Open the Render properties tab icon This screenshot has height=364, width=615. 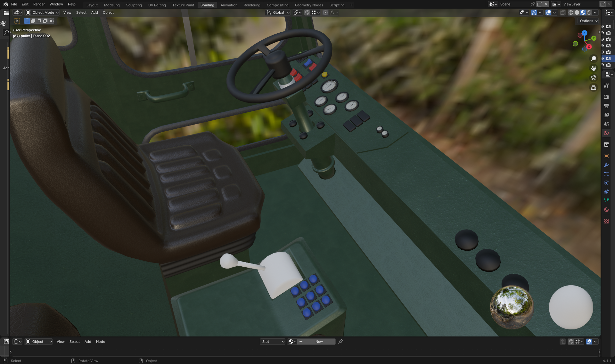[606, 97]
